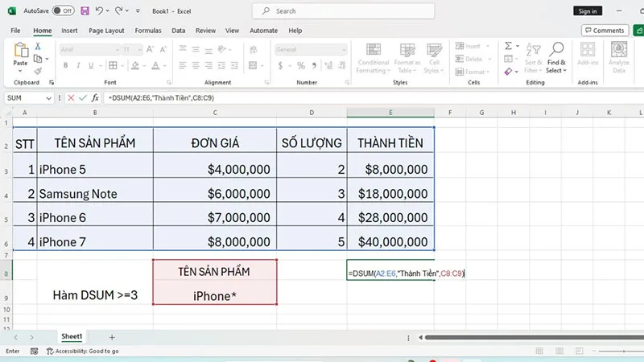Switch to the Data tab

point(178,31)
